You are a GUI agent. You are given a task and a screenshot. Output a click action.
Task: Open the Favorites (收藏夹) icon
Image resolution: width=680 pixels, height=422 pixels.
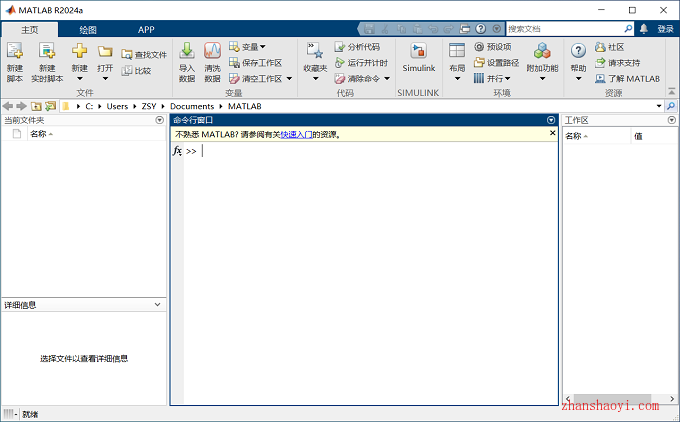coord(315,51)
